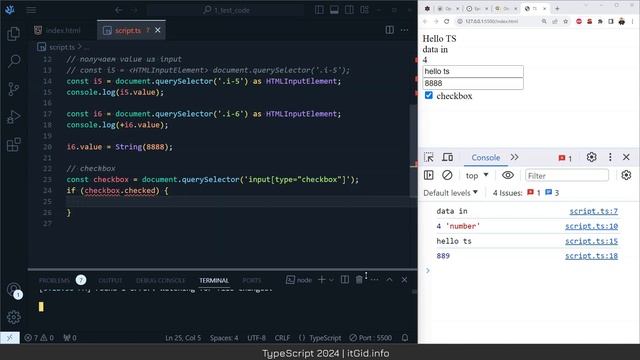Open the terminal launch profile dropdown arrow
640x360 pixels.
pyautogui.click(x=331, y=280)
